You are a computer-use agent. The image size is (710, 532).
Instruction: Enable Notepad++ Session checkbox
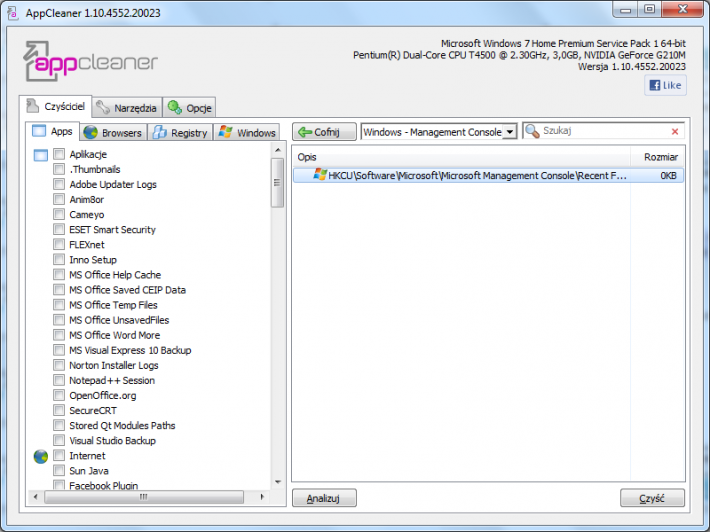point(59,380)
